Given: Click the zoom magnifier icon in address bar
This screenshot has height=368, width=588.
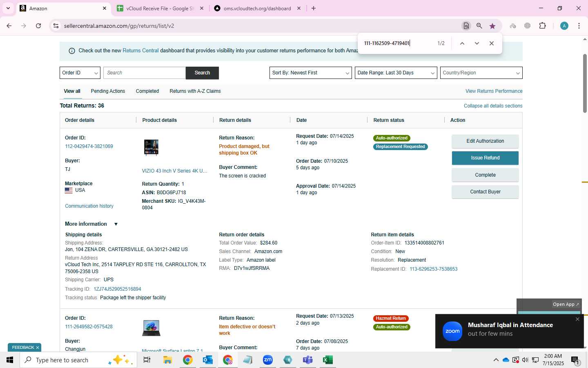Looking at the screenshot, I should point(479,26).
